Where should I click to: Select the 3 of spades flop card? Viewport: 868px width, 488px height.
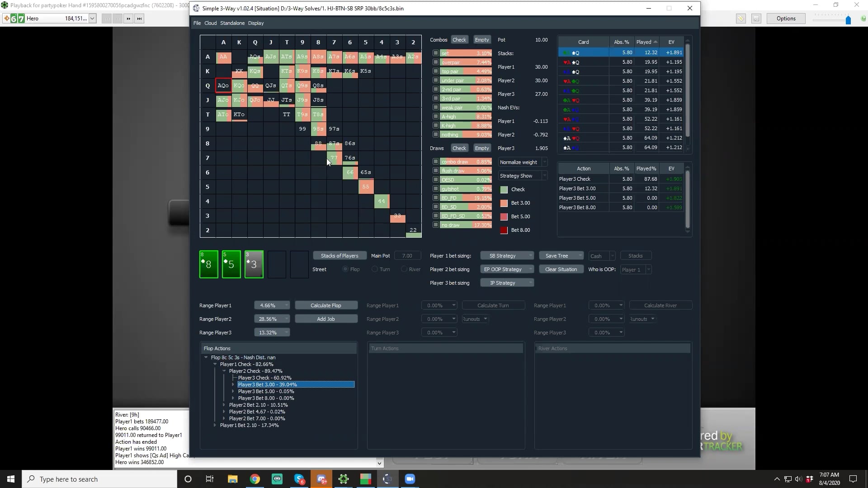pyautogui.click(x=253, y=264)
